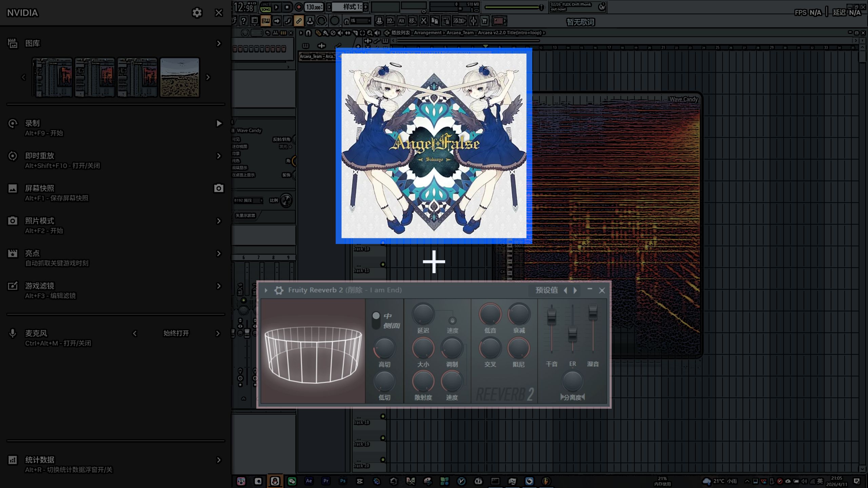Click the microphone icon in NVIDIA panel

13,333
